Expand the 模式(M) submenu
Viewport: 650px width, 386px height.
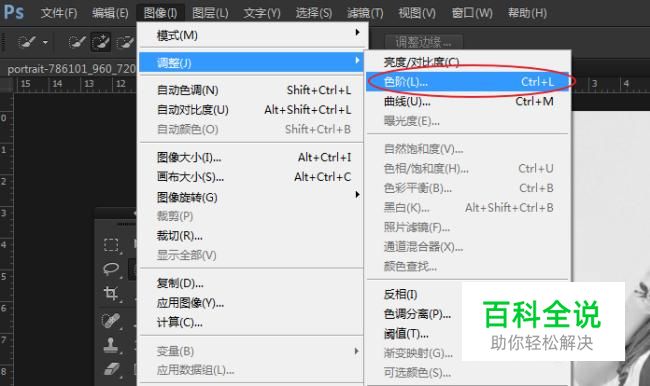[x=251, y=35]
